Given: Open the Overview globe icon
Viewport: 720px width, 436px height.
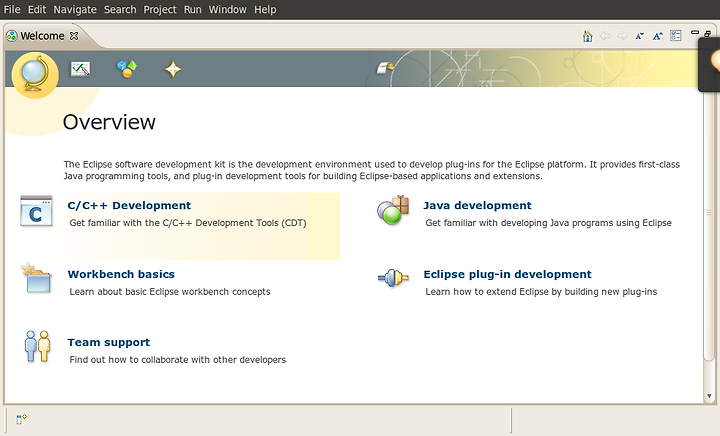Looking at the screenshot, I should pos(35,74).
